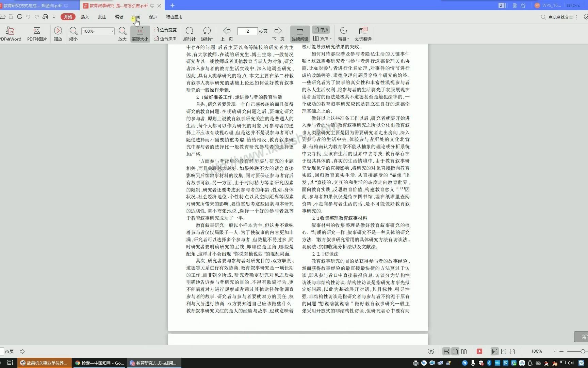Go to previous page with 上一页
The width and height of the screenshot is (588, 368).
[227, 34]
